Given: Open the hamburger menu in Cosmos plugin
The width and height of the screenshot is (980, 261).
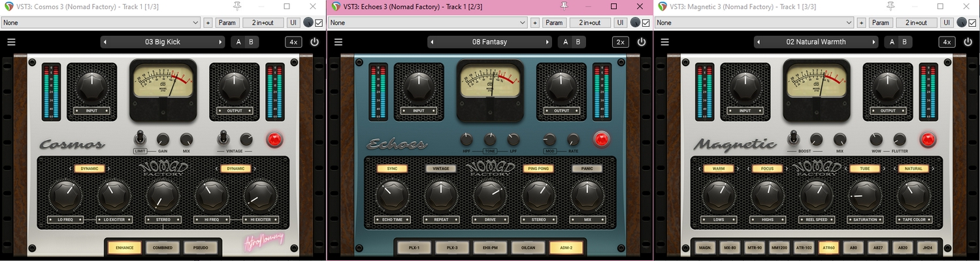Looking at the screenshot, I should (x=11, y=42).
